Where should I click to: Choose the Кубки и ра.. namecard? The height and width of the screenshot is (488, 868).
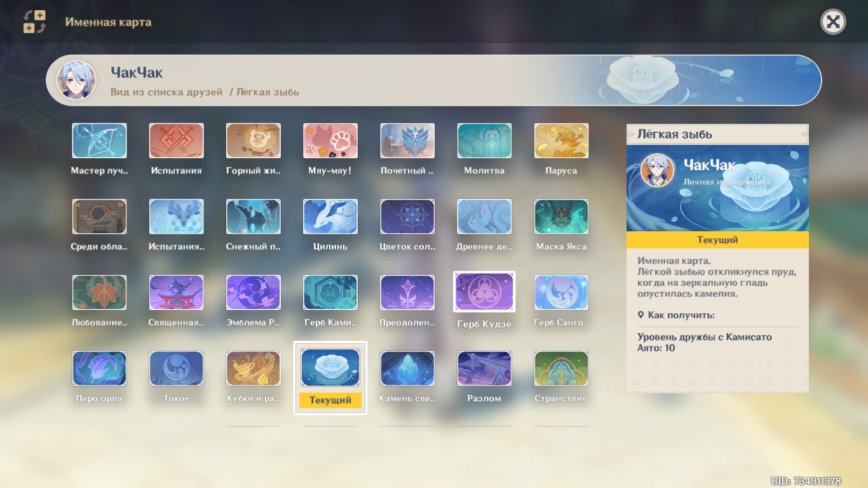(x=253, y=369)
